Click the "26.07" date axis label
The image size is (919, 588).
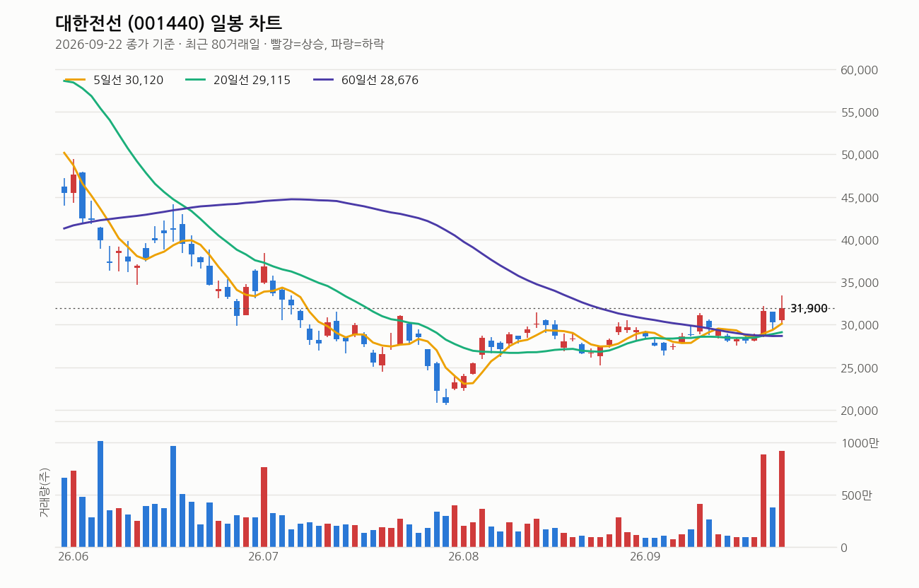[264, 558]
